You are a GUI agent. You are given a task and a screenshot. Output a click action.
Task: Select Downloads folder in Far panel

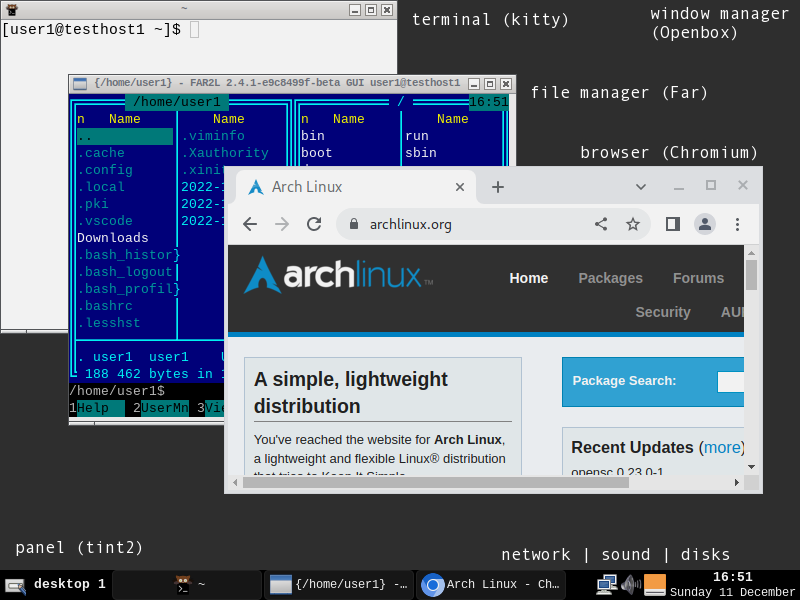coord(113,238)
